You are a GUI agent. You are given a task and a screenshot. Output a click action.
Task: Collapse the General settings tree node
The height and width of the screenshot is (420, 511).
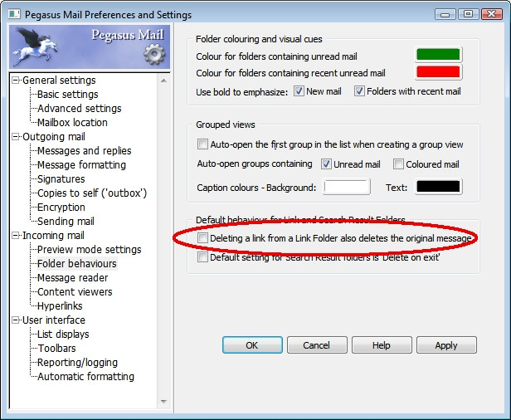[16, 81]
